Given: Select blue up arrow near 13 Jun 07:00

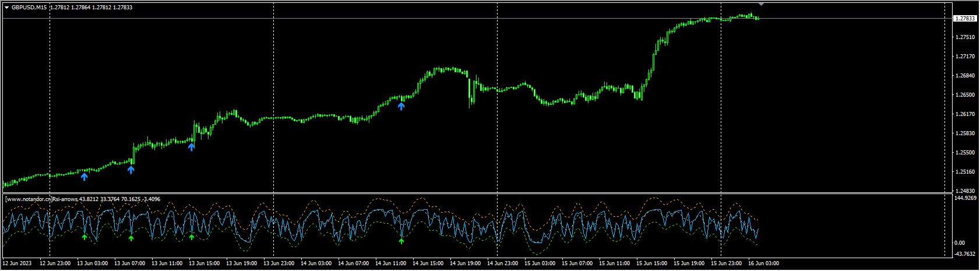Looking at the screenshot, I should 131,170.
